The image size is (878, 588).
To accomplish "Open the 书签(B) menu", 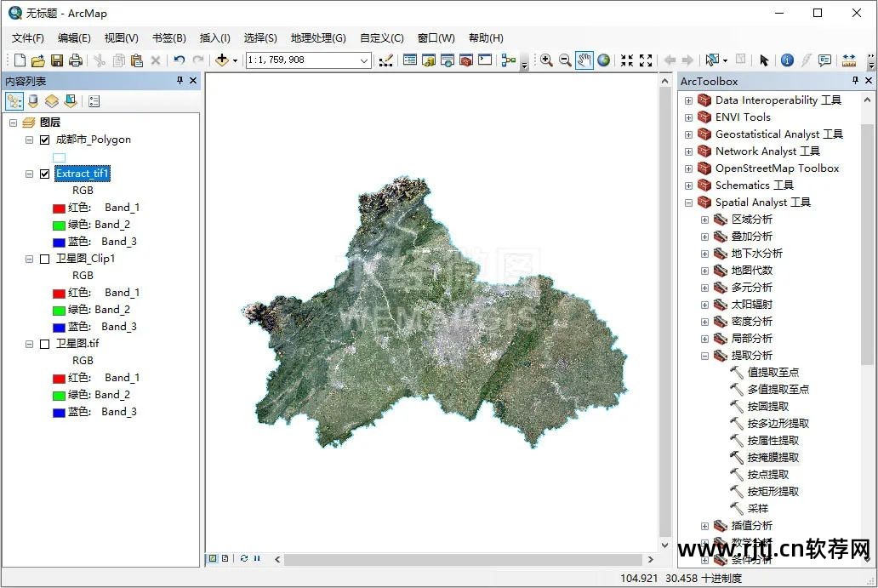I will click(x=168, y=38).
